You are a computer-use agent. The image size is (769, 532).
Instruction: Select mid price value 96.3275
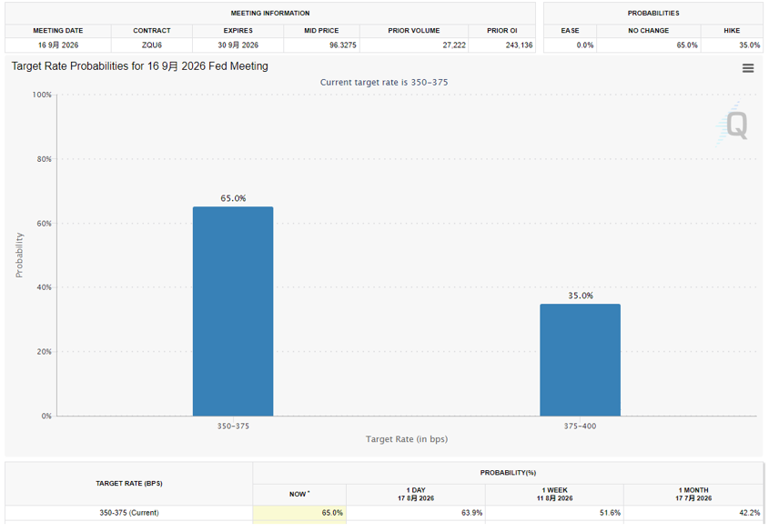(343, 45)
